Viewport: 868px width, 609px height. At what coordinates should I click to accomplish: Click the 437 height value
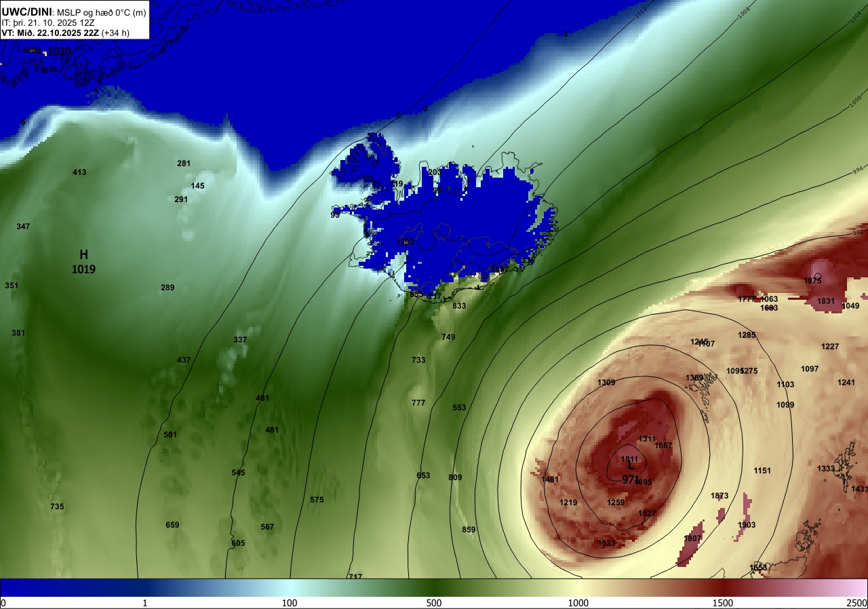pos(184,360)
